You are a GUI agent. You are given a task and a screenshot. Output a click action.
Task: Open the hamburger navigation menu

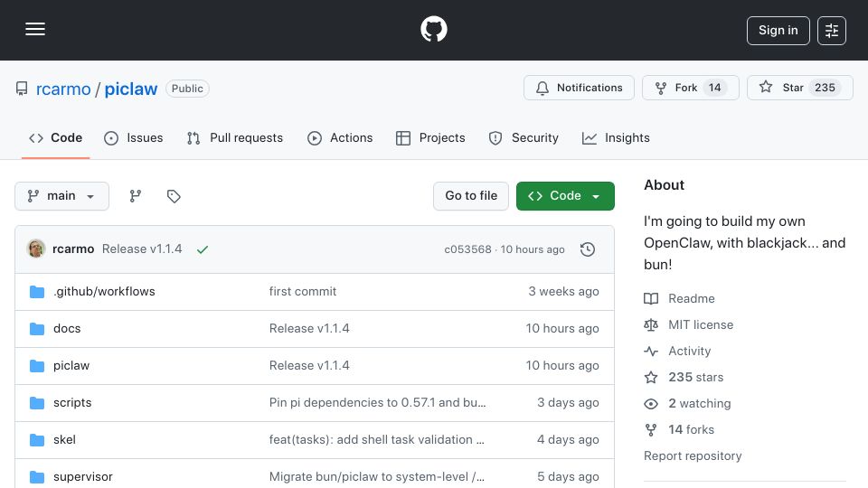pyautogui.click(x=35, y=29)
